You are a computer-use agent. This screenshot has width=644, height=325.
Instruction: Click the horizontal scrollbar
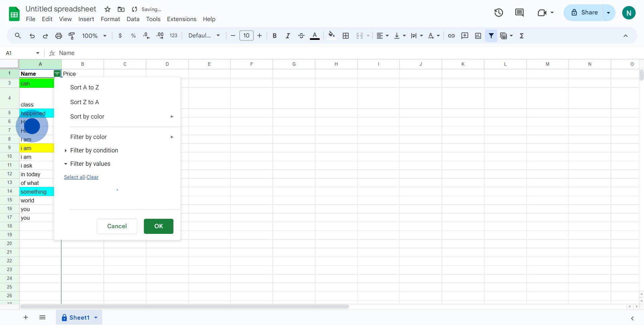(184, 306)
